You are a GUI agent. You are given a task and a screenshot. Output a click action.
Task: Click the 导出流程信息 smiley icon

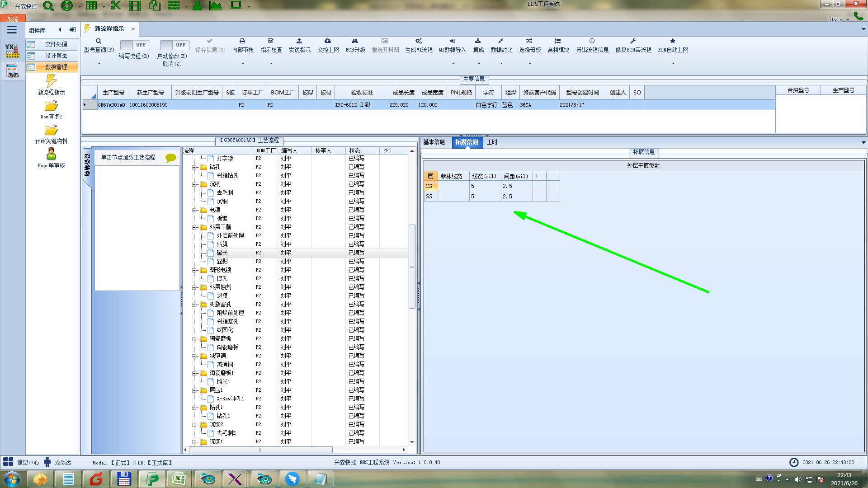[592, 41]
